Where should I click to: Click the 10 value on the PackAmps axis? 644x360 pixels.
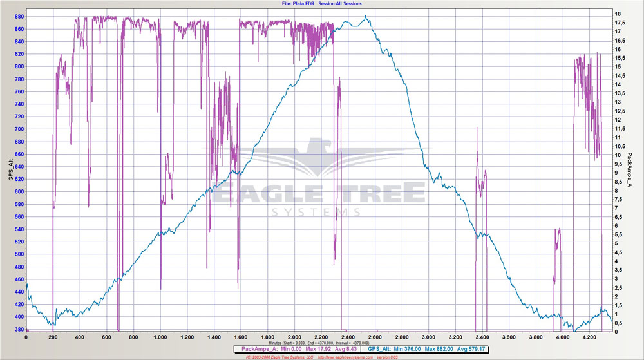pos(618,155)
